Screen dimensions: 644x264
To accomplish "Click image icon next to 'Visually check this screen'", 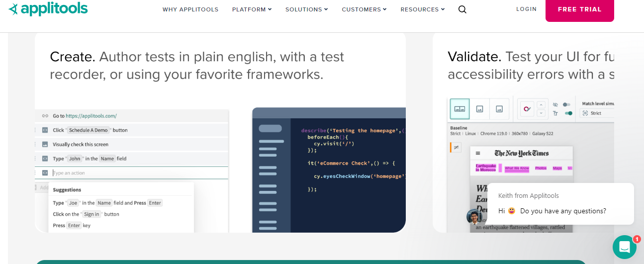I will coord(45,144).
